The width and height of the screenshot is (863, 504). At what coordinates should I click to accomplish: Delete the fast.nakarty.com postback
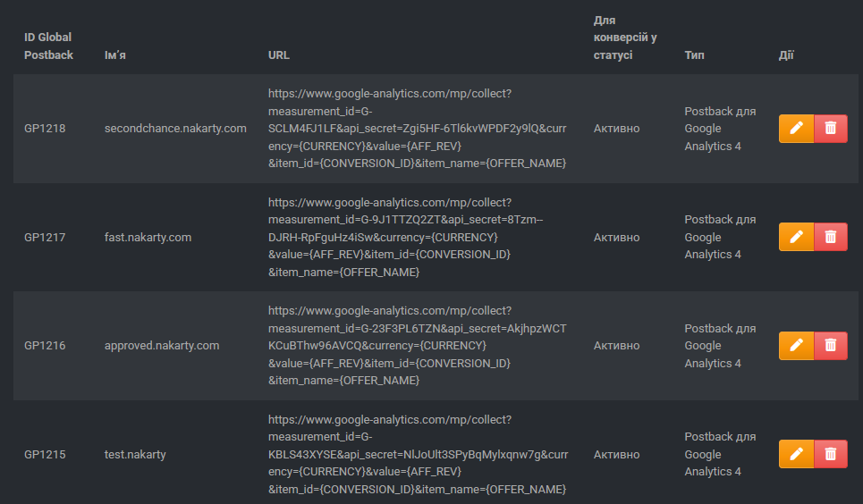[831, 237]
